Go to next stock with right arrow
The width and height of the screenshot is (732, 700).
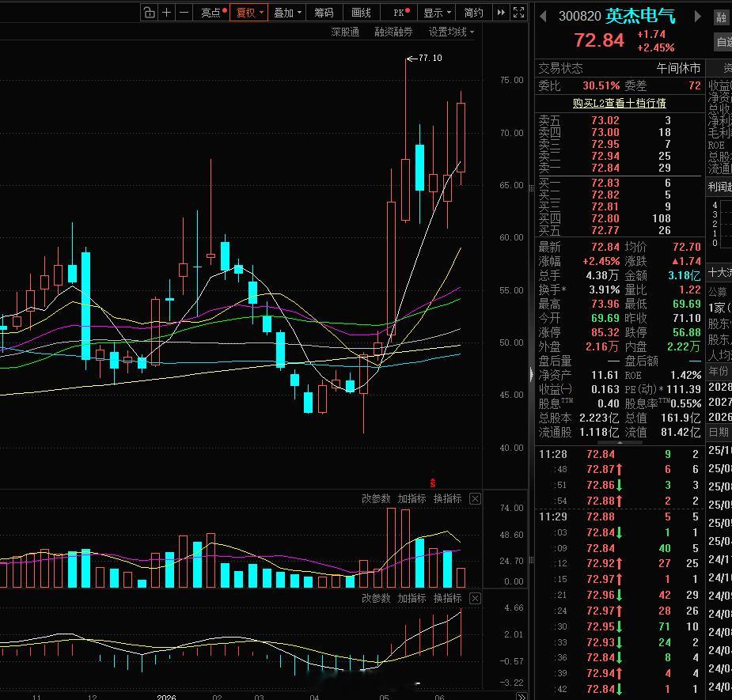[x=697, y=17]
